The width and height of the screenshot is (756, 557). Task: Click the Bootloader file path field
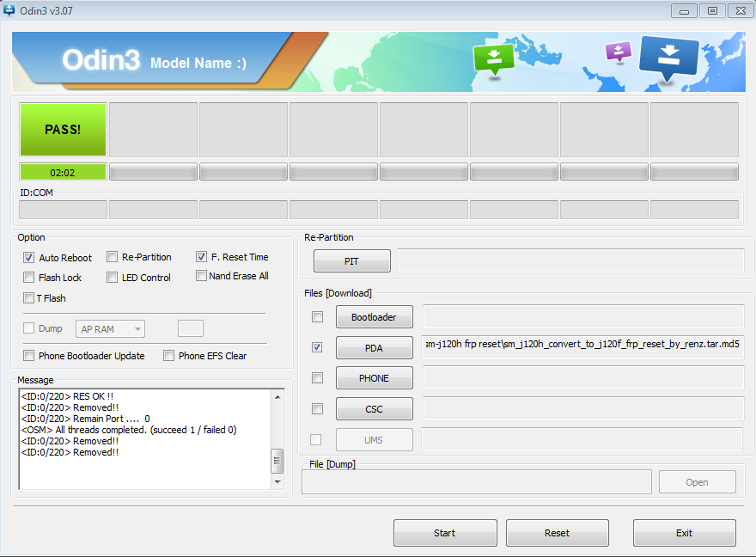click(x=583, y=316)
